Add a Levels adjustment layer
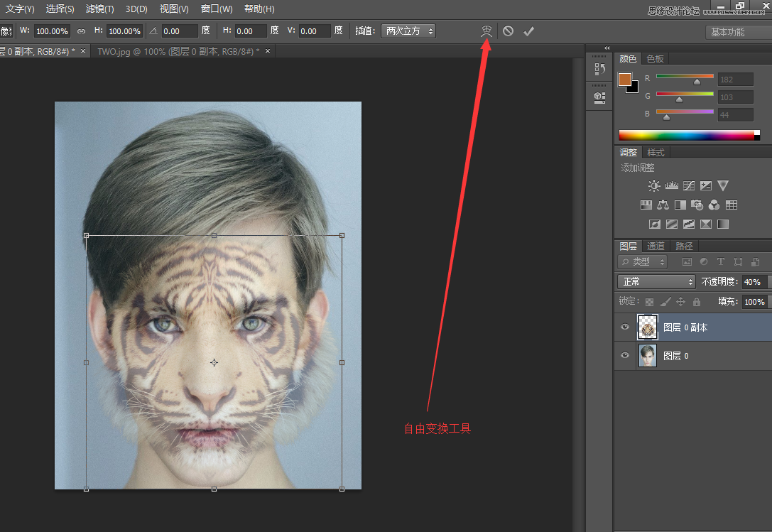Viewport: 772px width, 532px height. (x=672, y=185)
